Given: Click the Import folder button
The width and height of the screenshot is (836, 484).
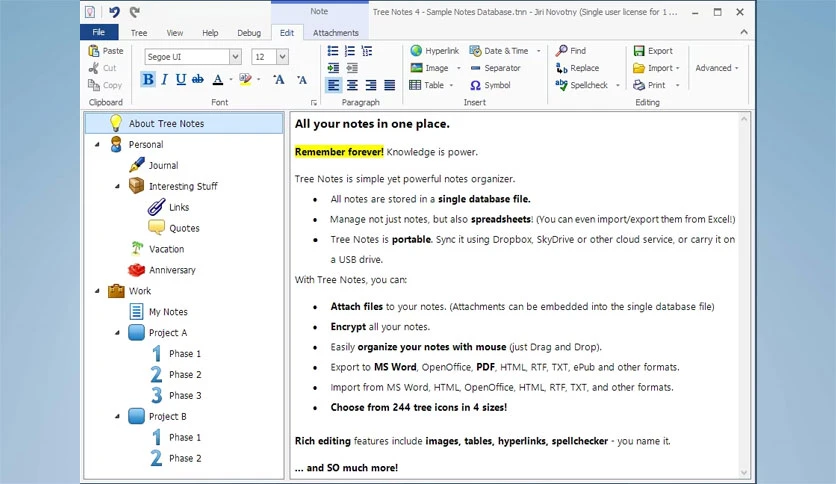Looking at the screenshot, I should 653,68.
